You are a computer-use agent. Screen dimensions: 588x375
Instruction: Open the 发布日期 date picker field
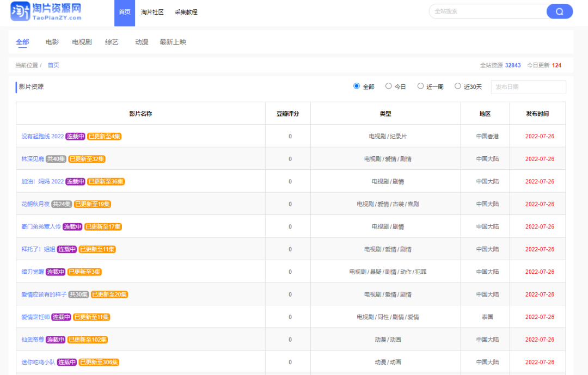(528, 87)
